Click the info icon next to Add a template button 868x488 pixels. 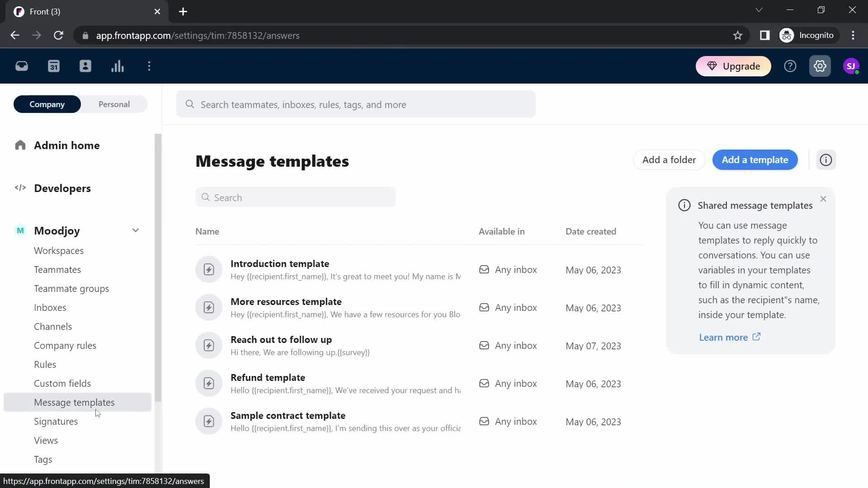(826, 160)
